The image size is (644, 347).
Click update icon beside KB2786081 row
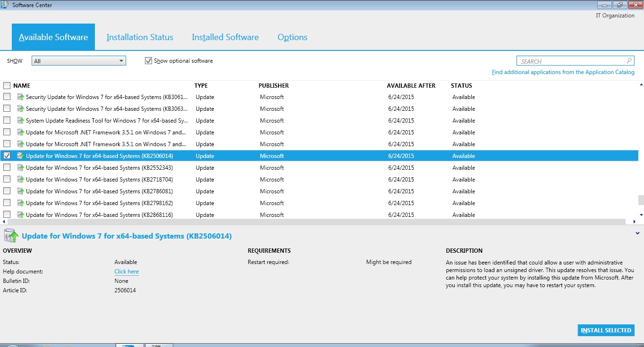click(20, 191)
